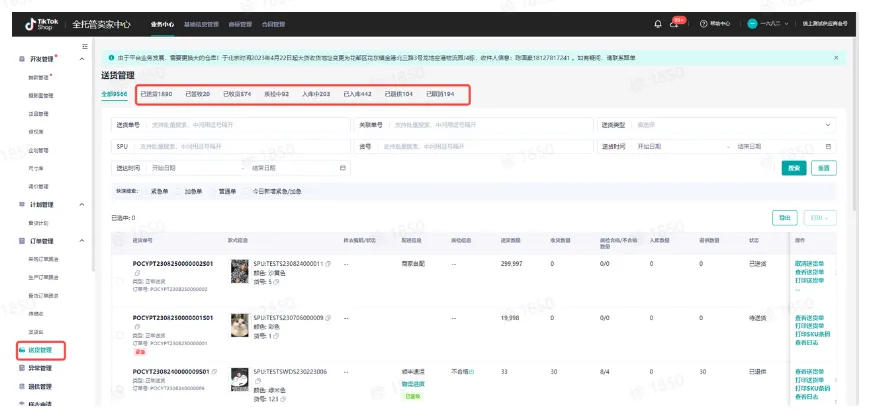The height and width of the screenshot is (419, 870).
Task: Click the 重置 button
Action: pos(824,168)
